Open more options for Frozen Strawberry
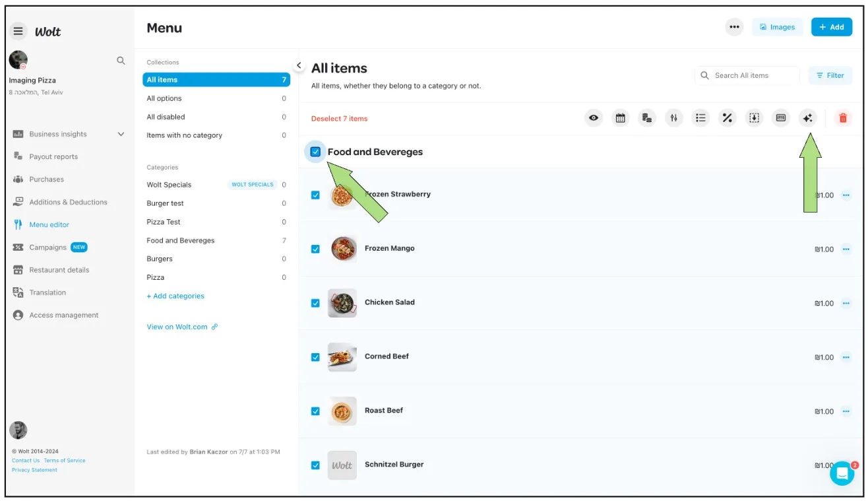868x501 pixels. (x=846, y=195)
